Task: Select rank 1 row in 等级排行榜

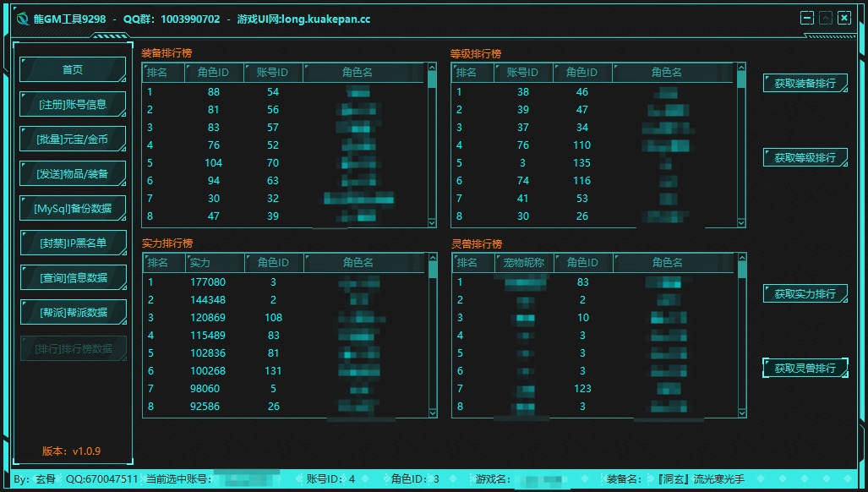Action: pos(592,92)
